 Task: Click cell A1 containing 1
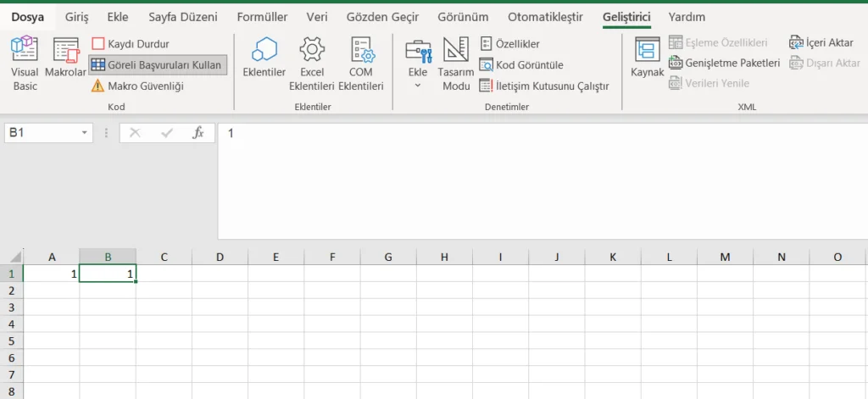pyautogui.click(x=52, y=274)
